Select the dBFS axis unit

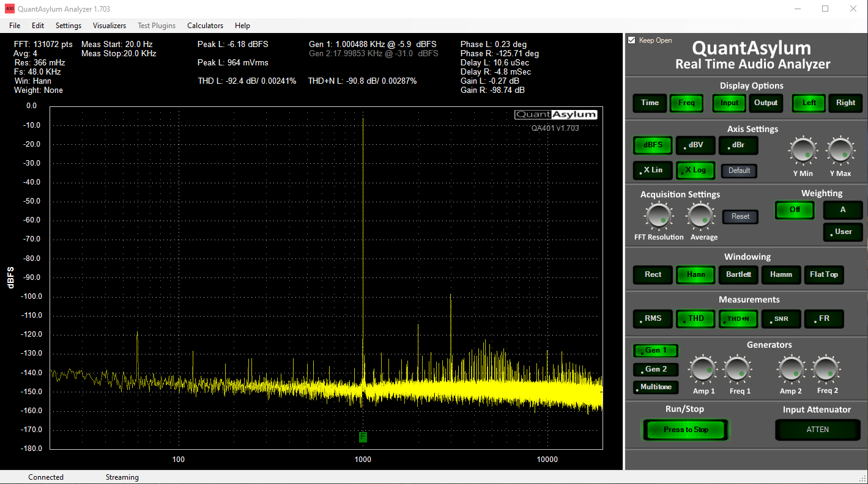[653, 145]
